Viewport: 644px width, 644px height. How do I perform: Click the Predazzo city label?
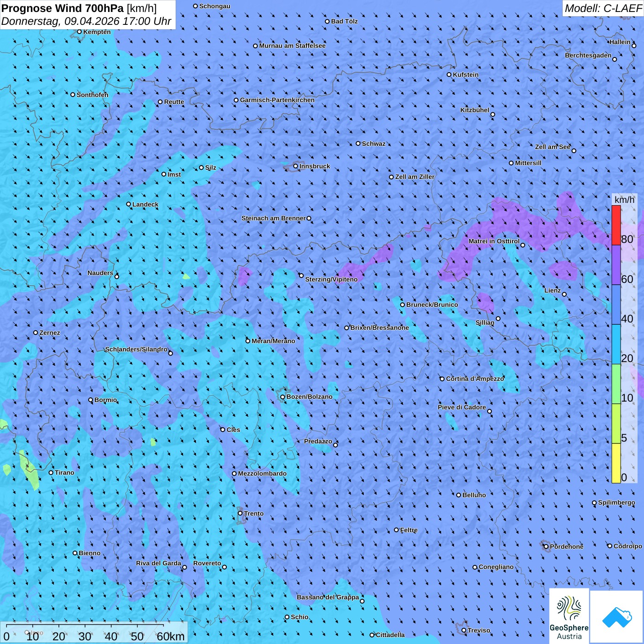pos(318,441)
